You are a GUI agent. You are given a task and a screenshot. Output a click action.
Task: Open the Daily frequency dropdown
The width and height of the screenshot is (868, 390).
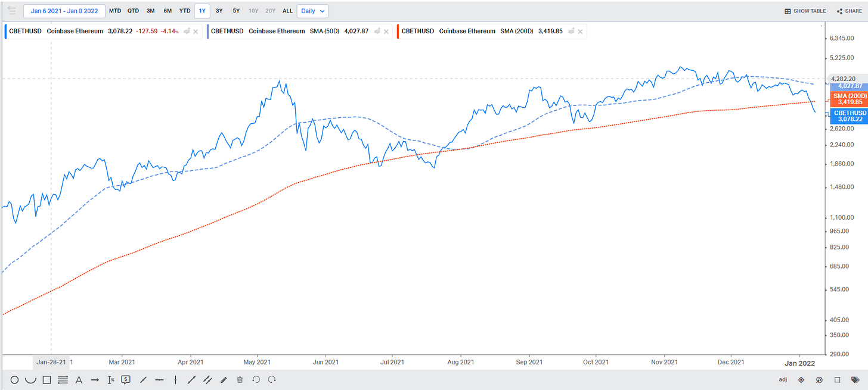click(x=313, y=11)
